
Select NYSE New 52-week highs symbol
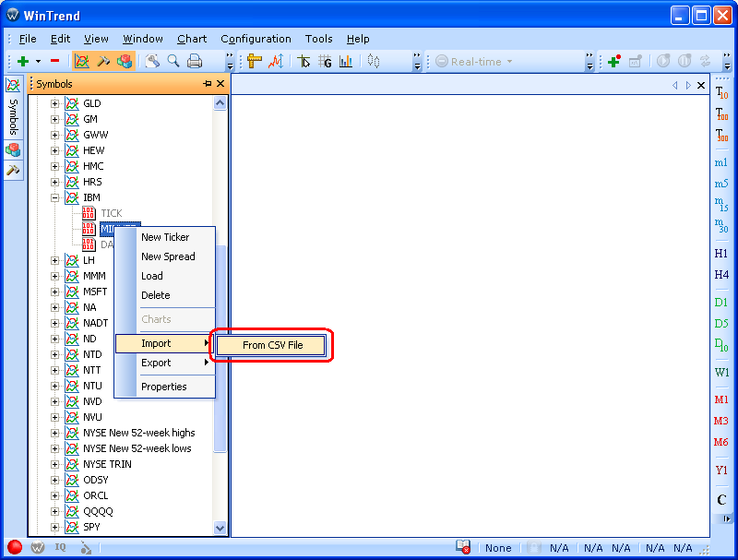[139, 433]
